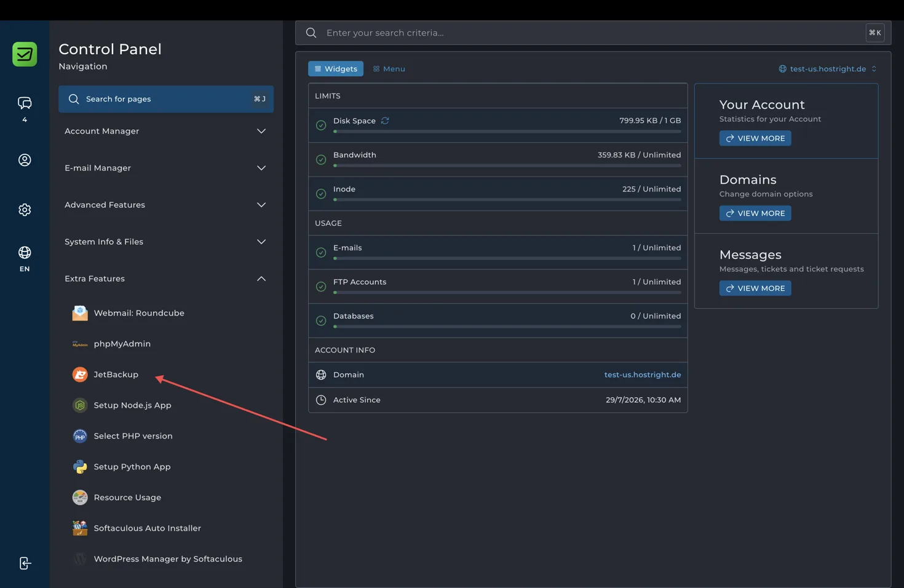The image size is (904, 588).
Task: Click the FTP Accounts status check icon
Action: (321, 287)
